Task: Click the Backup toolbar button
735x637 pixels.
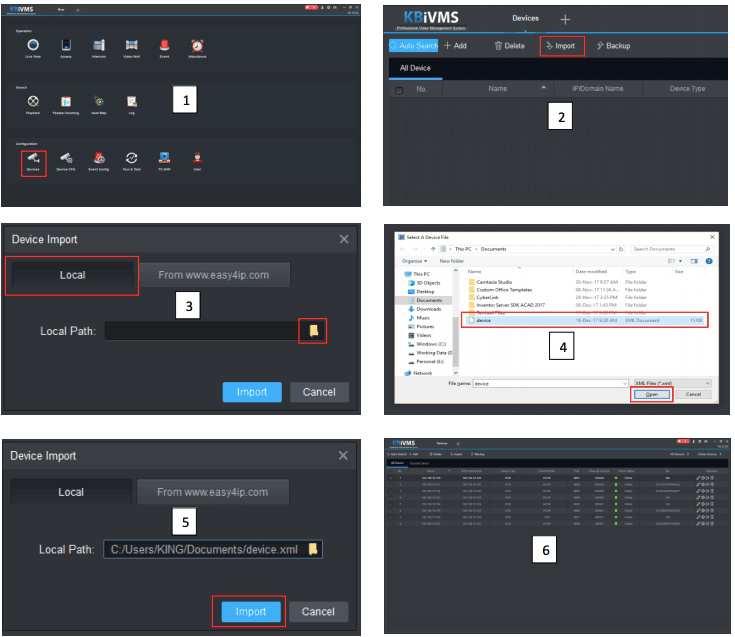Action: (612, 46)
